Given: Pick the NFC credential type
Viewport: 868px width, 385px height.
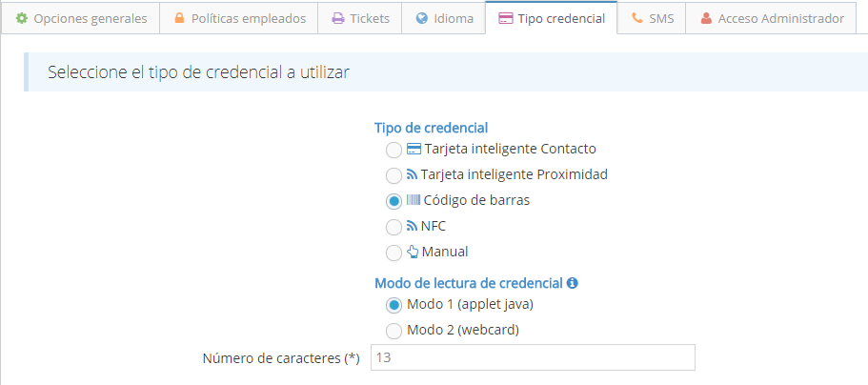Looking at the screenshot, I should [x=394, y=227].
